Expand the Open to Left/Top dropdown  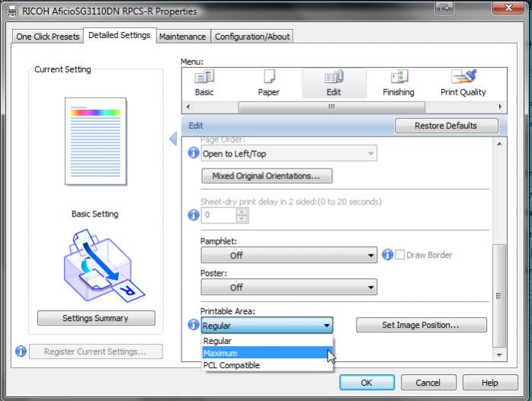(289, 154)
